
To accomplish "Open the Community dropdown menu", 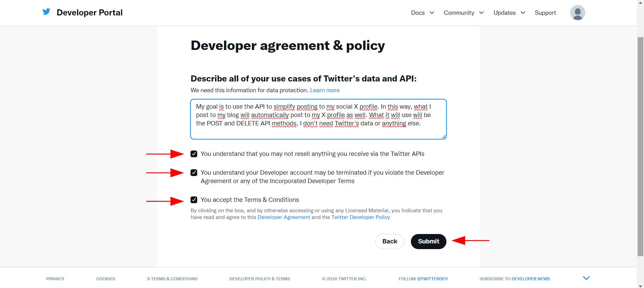I will pos(464,13).
